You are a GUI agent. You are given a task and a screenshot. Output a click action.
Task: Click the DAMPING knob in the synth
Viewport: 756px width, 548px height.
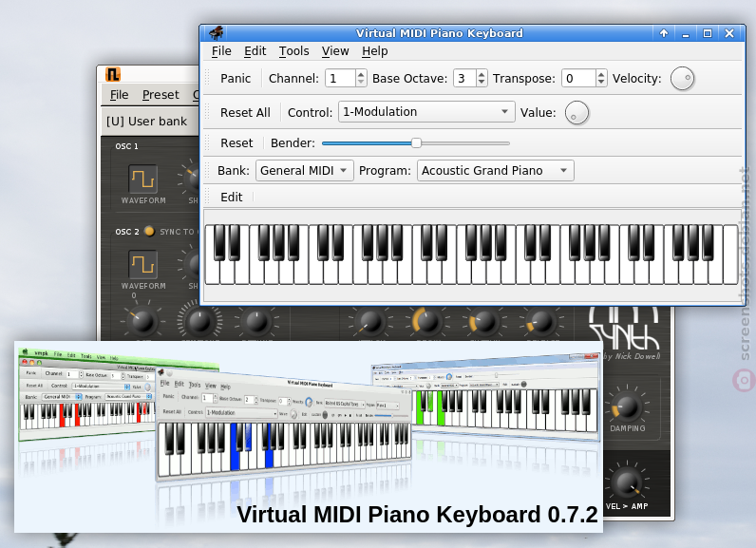(x=627, y=407)
